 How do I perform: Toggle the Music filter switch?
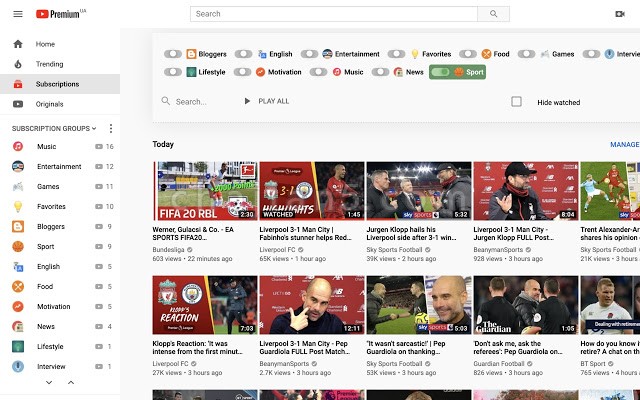tap(318, 72)
